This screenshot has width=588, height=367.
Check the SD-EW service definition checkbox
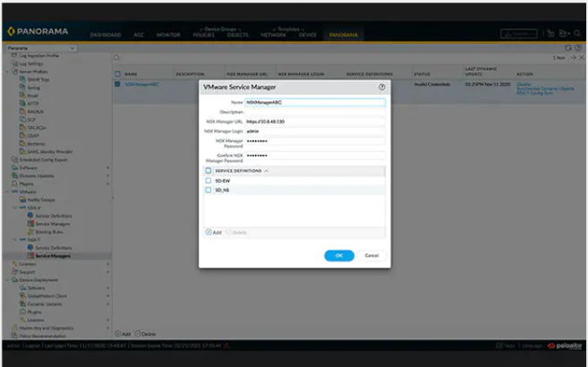coord(209,180)
